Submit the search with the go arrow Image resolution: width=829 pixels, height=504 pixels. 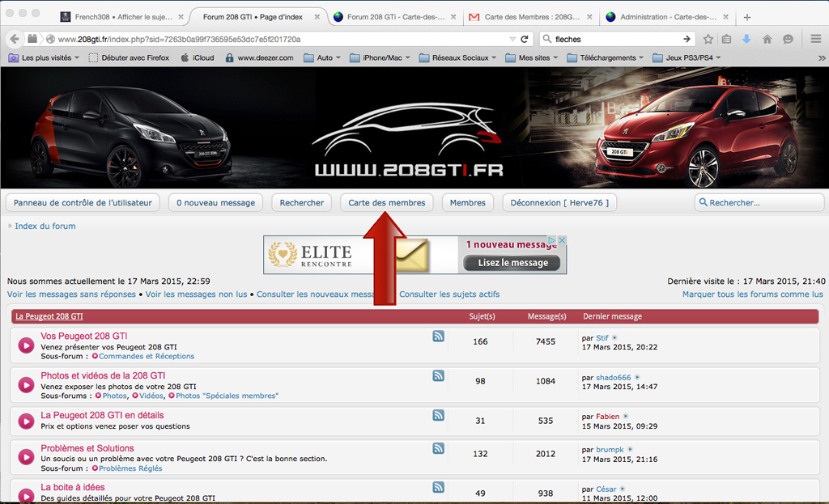(x=687, y=39)
